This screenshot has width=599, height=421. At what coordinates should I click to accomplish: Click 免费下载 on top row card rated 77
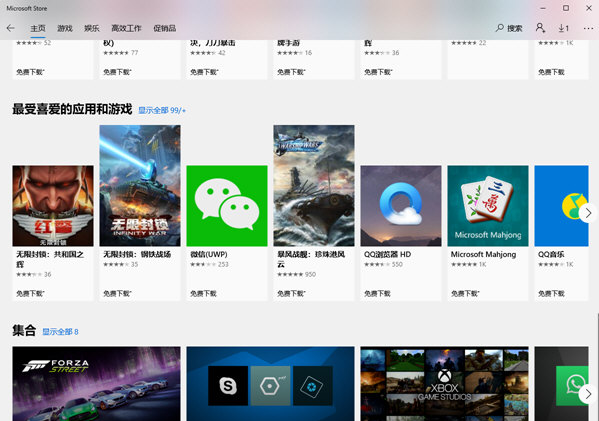[x=117, y=72]
